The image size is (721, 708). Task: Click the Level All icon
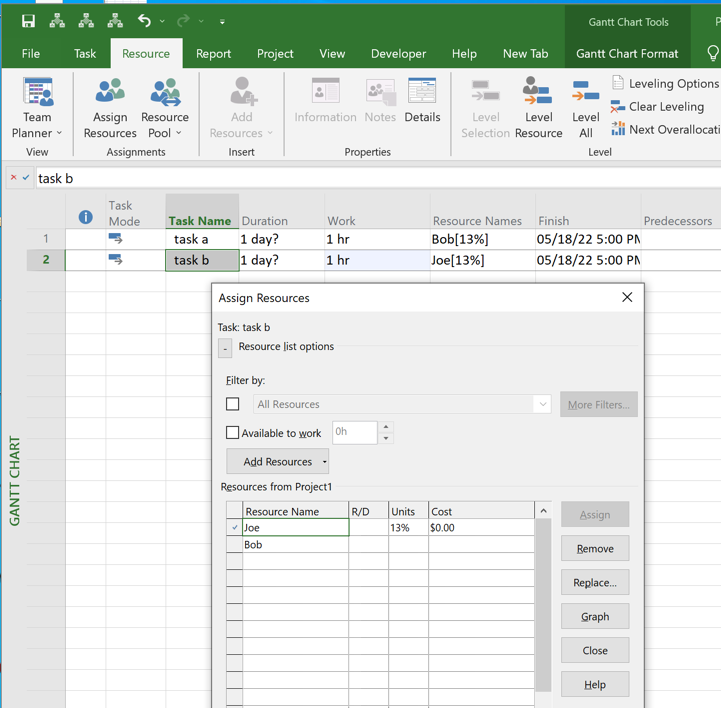[586, 108]
